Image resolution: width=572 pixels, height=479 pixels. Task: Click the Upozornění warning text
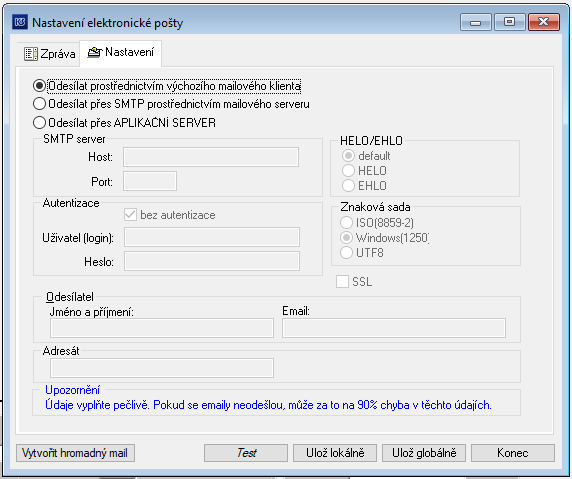click(268, 405)
